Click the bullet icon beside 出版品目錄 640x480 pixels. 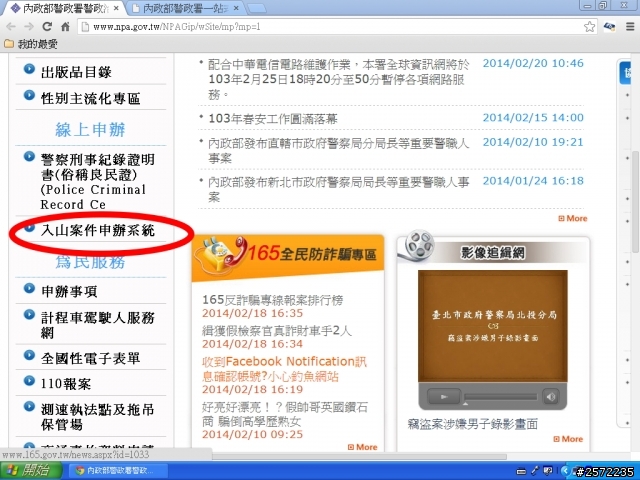tap(29, 69)
